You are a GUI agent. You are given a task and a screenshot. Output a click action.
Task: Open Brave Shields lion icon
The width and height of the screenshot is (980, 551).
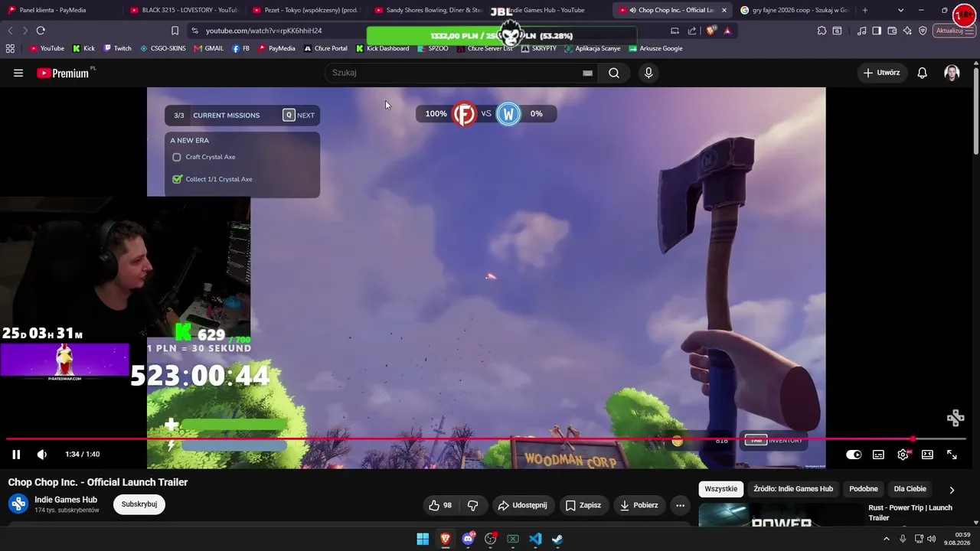click(711, 31)
